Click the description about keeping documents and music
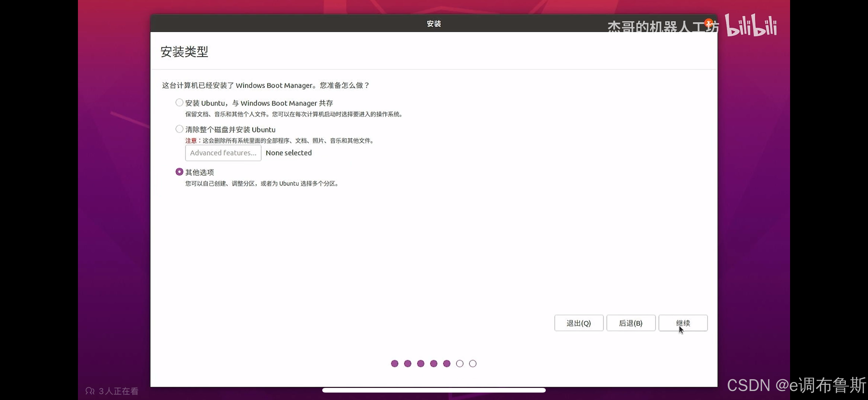The width and height of the screenshot is (868, 400). tap(294, 114)
